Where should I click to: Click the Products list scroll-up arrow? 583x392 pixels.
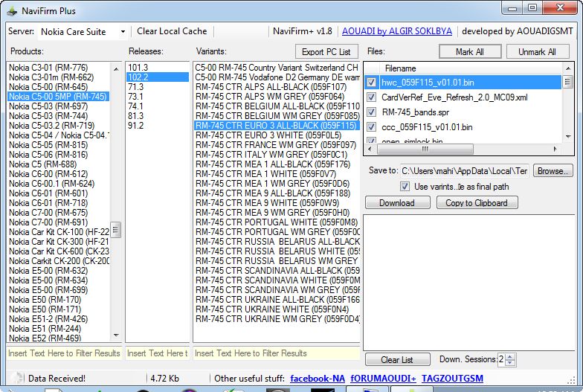pyautogui.click(x=116, y=68)
